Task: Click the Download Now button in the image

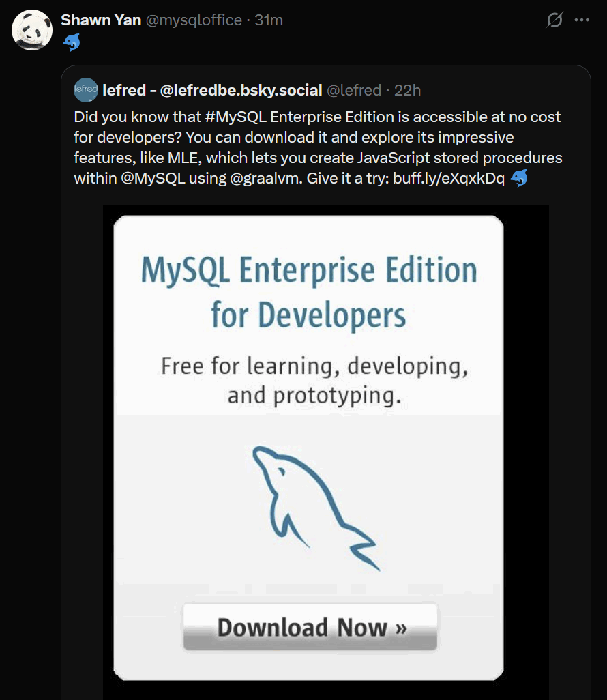Action: [310, 627]
